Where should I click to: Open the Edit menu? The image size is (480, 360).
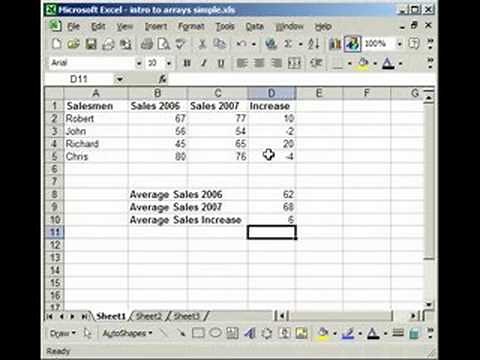click(98, 26)
